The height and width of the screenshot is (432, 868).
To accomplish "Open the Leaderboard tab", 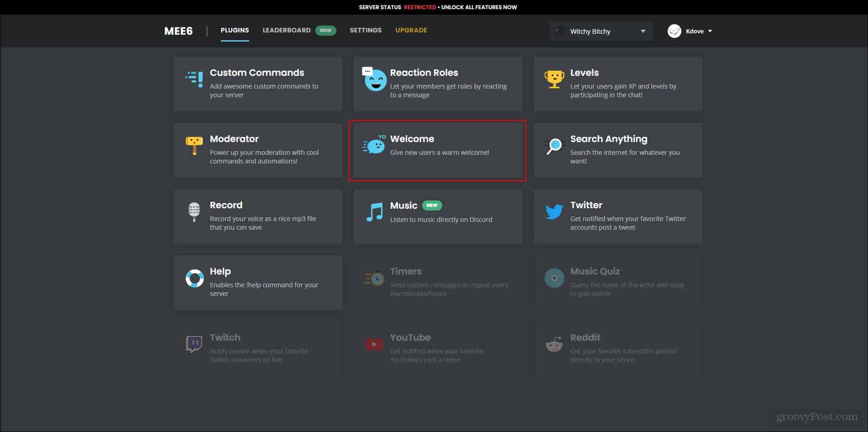I will (287, 30).
